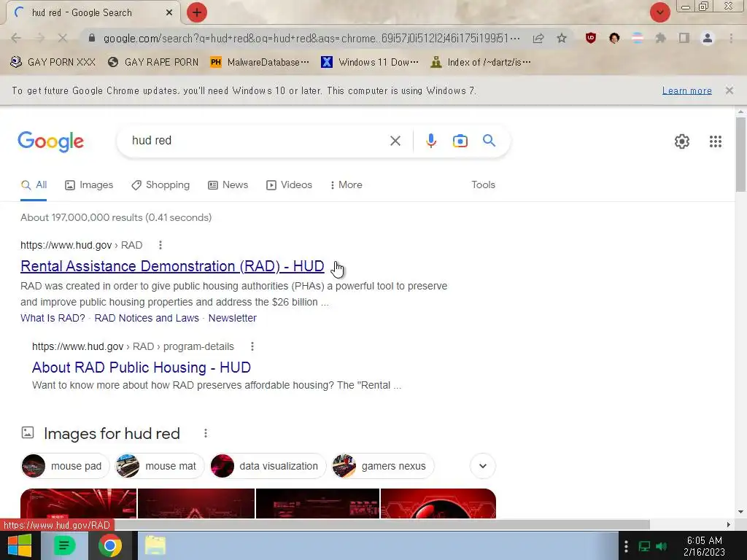Screen dimensions: 747x560
Task: Filter images by 'gamers nexus' chip
Action: [382, 466]
